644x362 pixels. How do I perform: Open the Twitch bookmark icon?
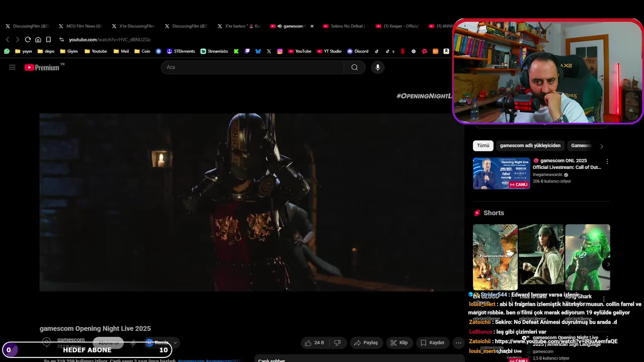[247, 51]
